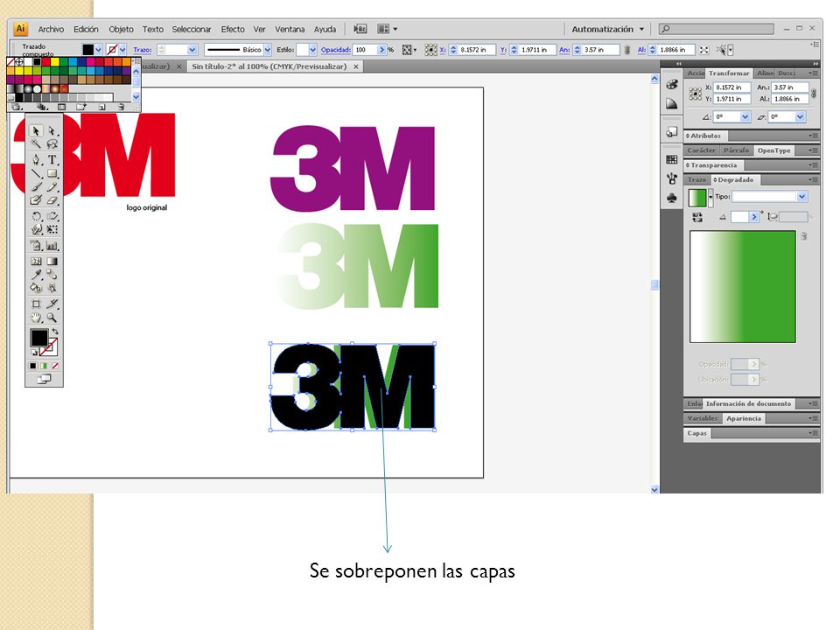Select the Symbol Sprayer tool

click(36, 246)
